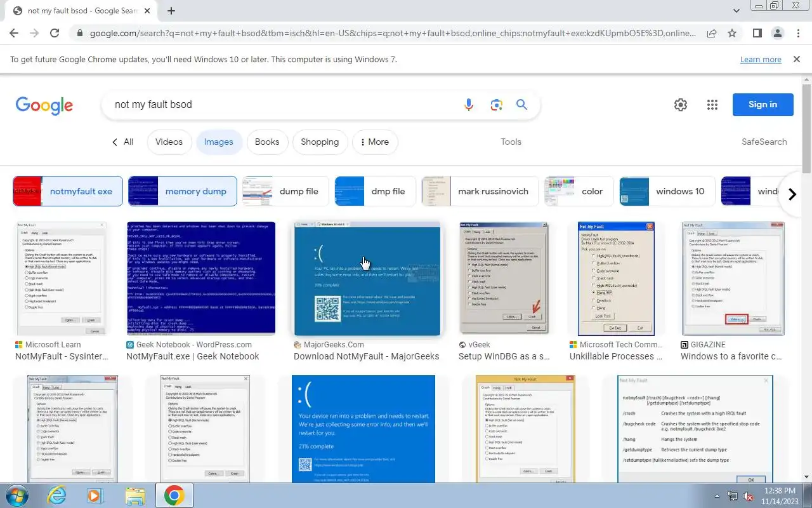
Task: Open Windows Media Player from taskbar
Action: click(x=96, y=495)
